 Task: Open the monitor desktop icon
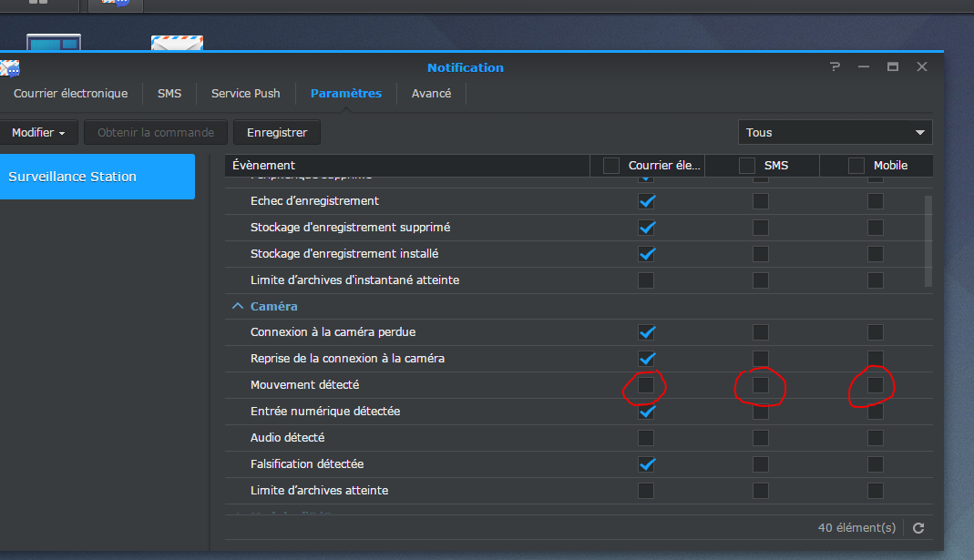(54, 42)
